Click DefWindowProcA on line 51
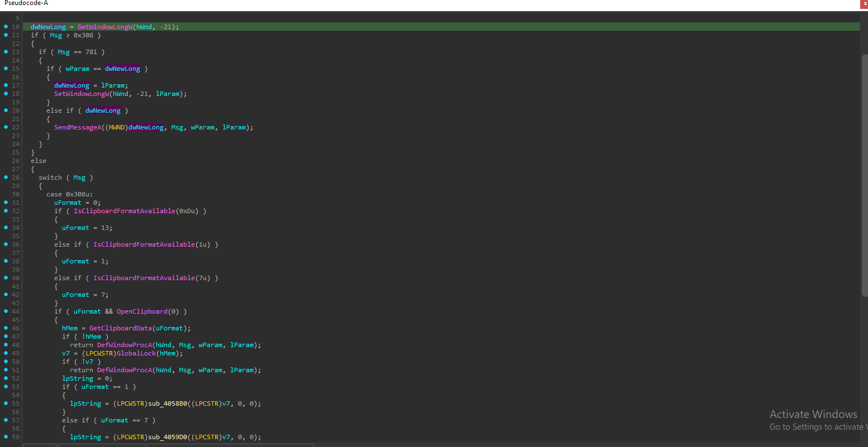This screenshot has width=868, height=447. pyautogui.click(x=125, y=370)
